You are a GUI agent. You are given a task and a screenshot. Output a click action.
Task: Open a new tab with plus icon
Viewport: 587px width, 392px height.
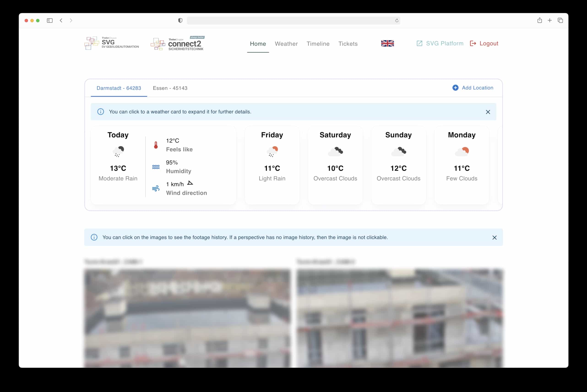[x=550, y=21]
